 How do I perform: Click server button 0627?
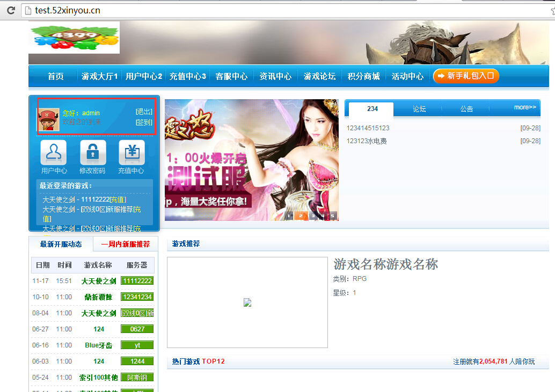point(137,329)
